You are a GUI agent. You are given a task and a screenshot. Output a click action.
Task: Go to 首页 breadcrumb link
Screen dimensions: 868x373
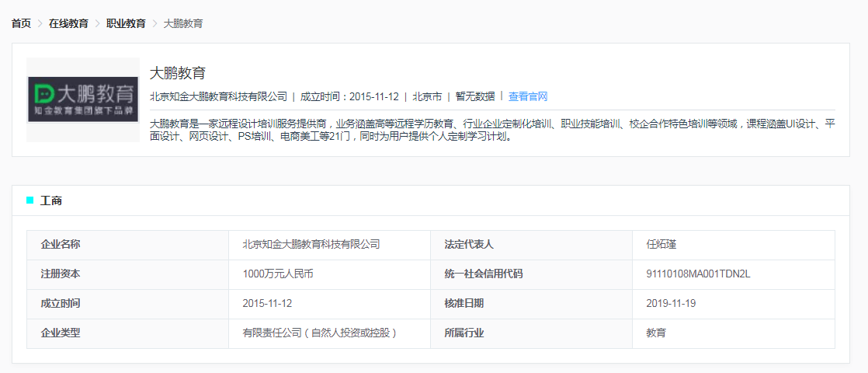[x=21, y=23]
